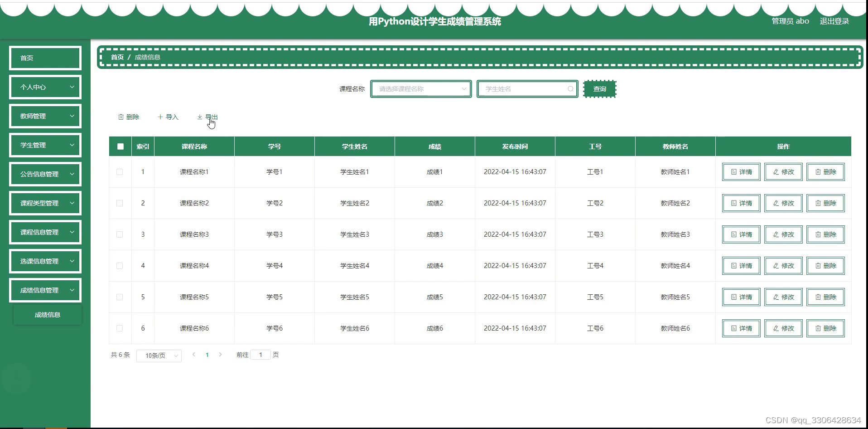This screenshot has height=429, width=868.
Task: Click the 工号2 cell in the table
Action: pos(595,203)
